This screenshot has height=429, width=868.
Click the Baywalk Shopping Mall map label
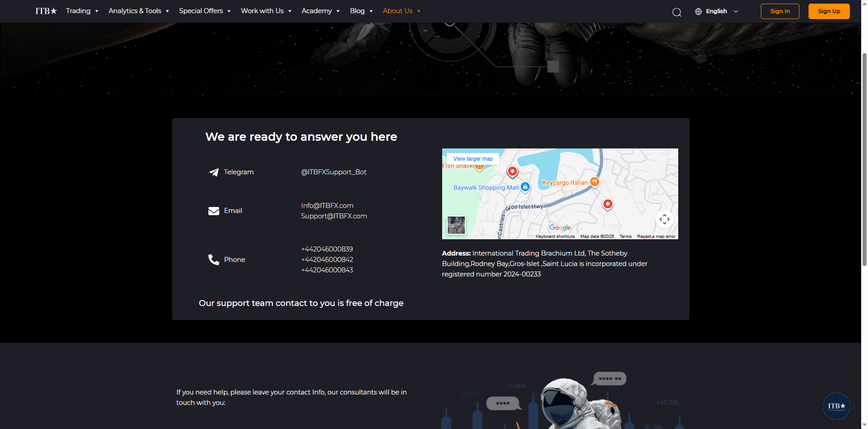click(x=486, y=187)
